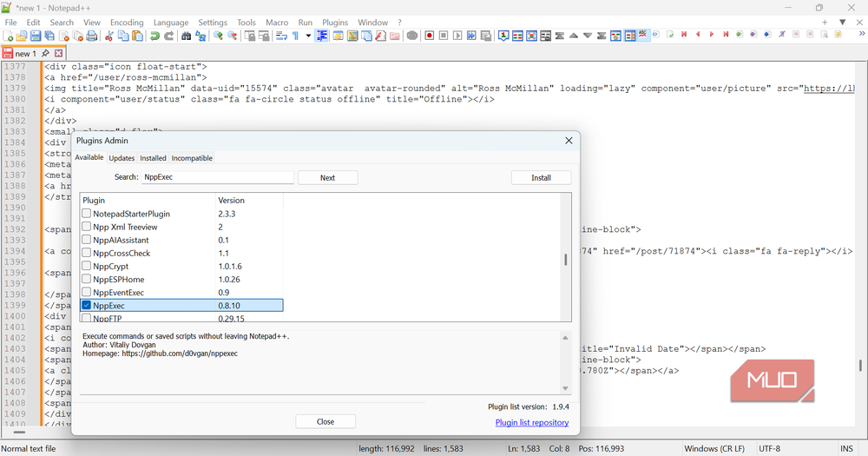Close Plugins Admin with the X button

569,141
